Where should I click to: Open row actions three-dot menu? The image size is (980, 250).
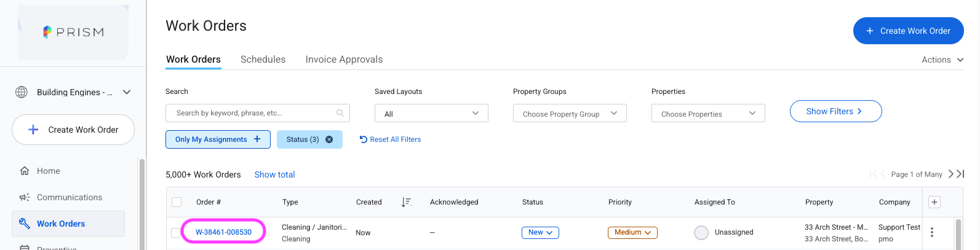tap(932, 232)
